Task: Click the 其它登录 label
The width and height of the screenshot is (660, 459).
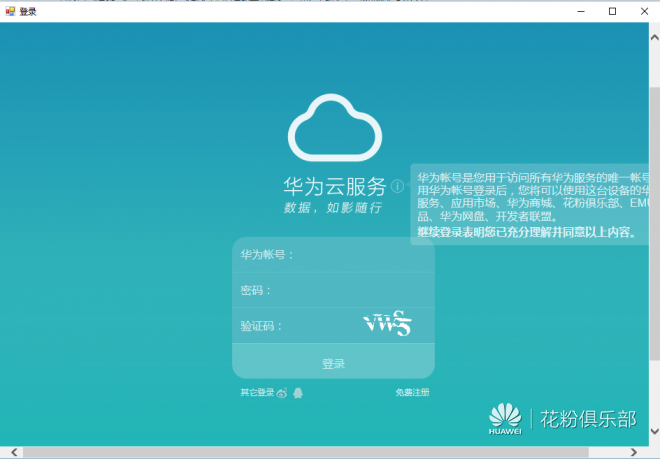Action: (257, 392)
